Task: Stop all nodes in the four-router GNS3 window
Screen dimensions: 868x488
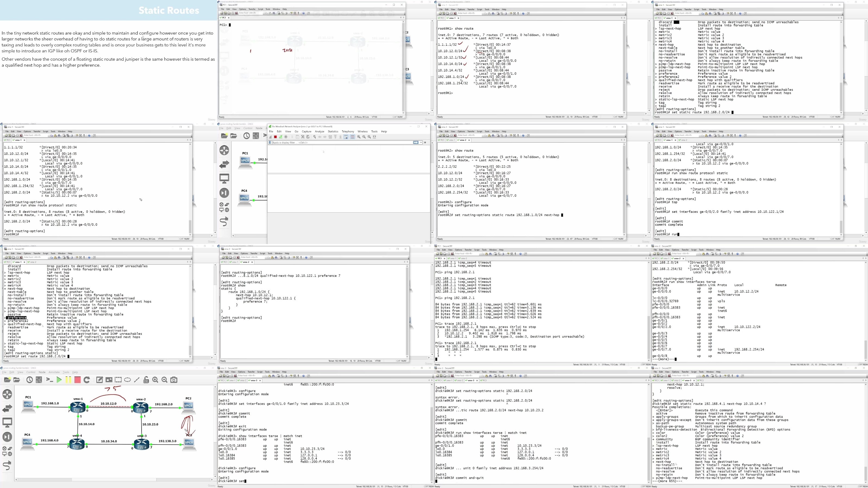Action: [x=77, y=380]
